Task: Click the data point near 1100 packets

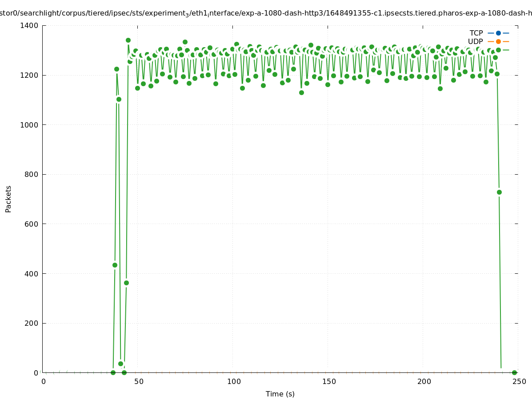Action: click(119, 99)
